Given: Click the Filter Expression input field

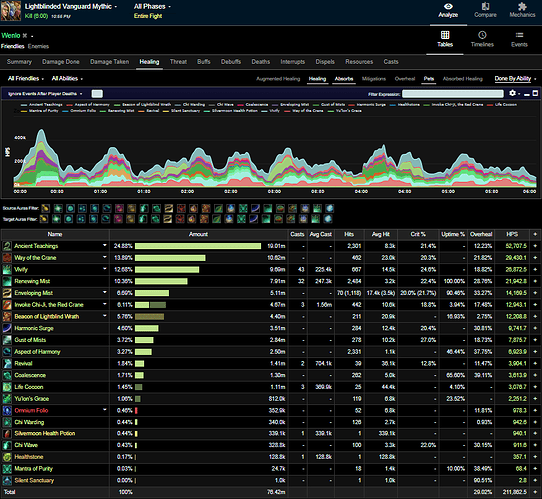Looking at the screenshot, I should pos(452,94).
